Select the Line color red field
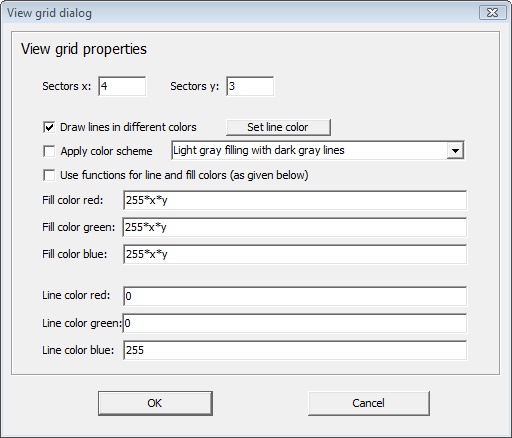The width and height of the screenshot is (512, 438). [295, 296]
